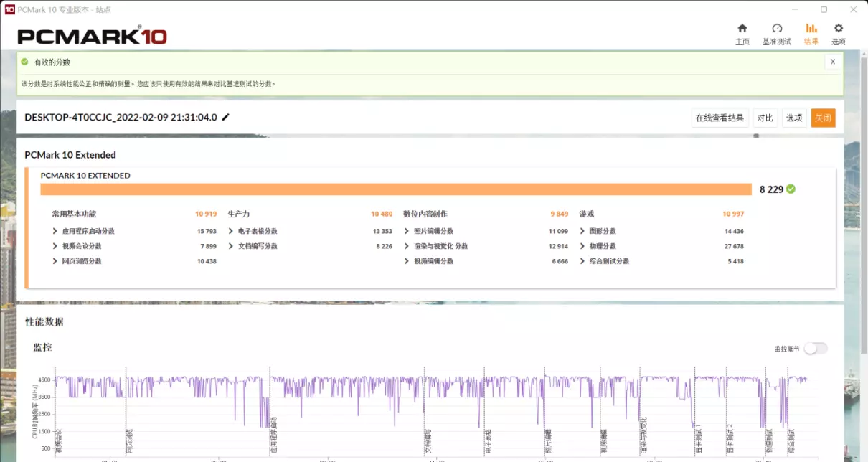Click the orange 关闭 button
The width and height of the screenshot is (868, 462).
tap(823, 118)
